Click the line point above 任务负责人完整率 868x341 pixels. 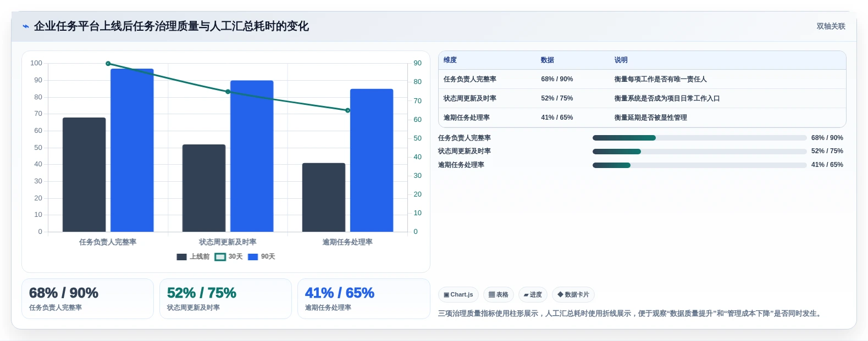(108, 64)
